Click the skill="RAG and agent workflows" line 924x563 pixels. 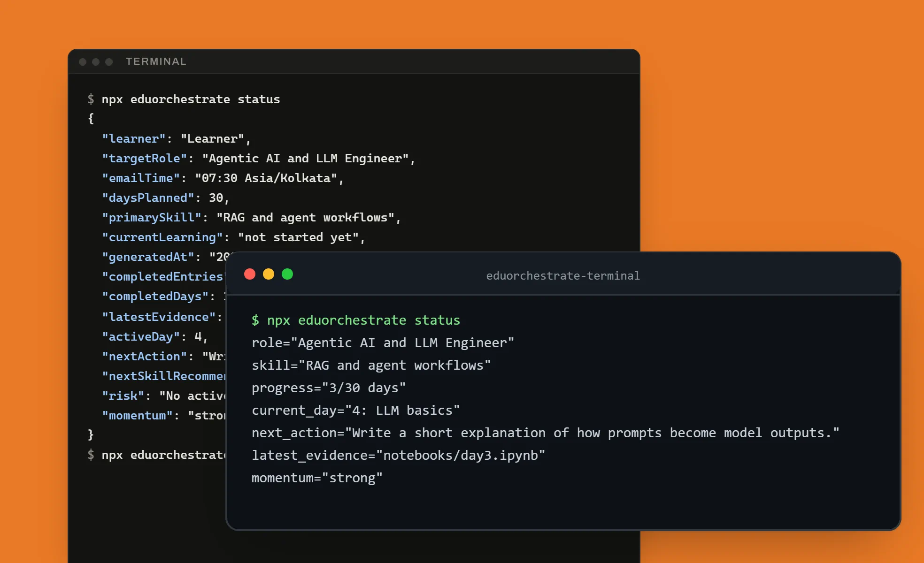click(x=371, y=365)
